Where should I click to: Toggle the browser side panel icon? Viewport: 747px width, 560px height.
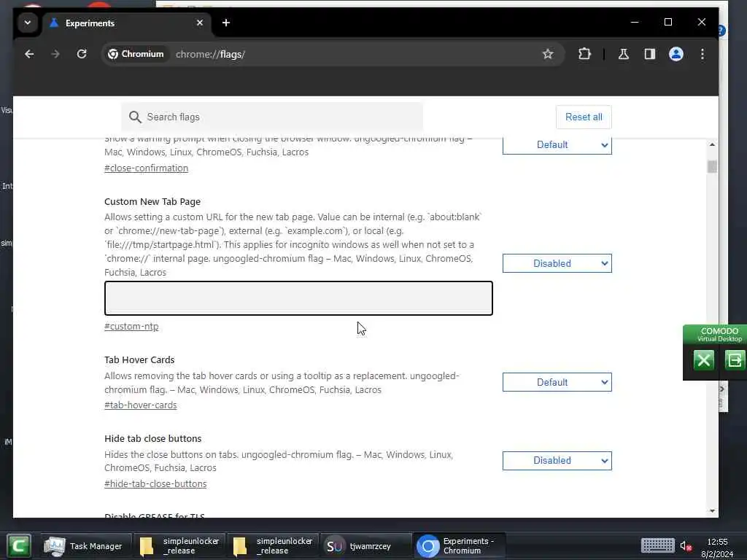(650, 54)
